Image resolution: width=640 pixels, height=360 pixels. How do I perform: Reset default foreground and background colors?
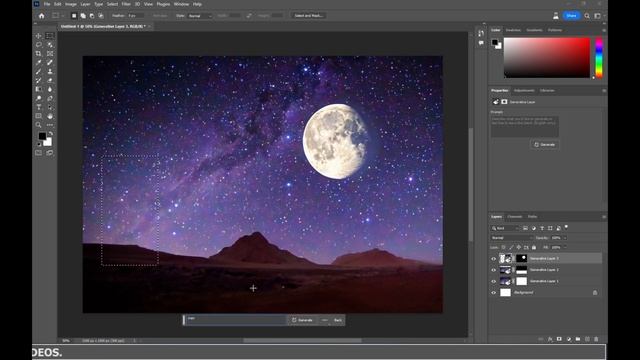[x=39, y=144]
